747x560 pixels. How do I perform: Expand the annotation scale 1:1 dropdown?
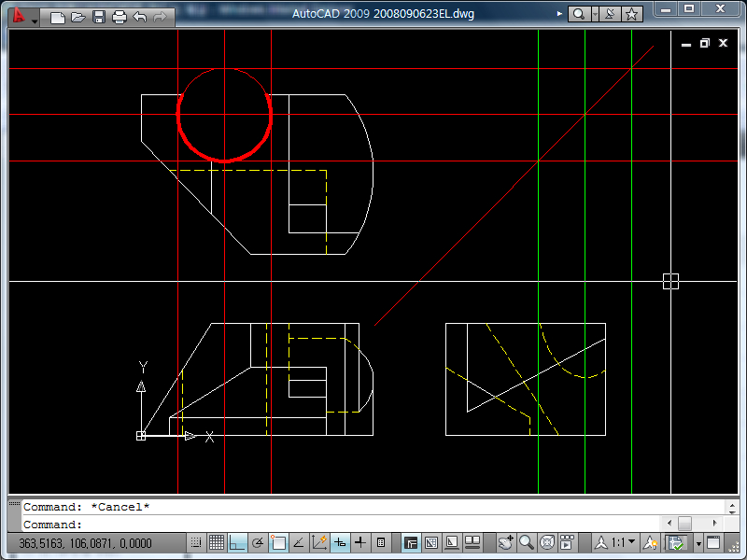click(632, 542)
